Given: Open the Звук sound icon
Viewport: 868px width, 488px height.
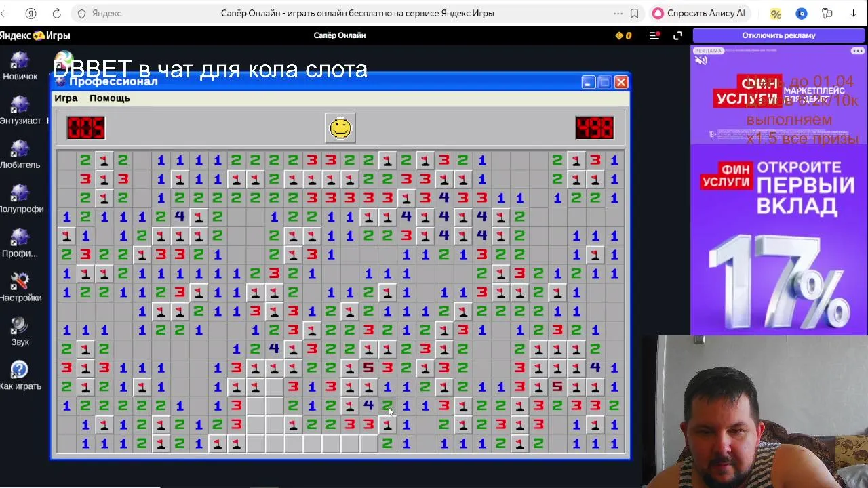Looking at the screenshot, I should (20, 331).
